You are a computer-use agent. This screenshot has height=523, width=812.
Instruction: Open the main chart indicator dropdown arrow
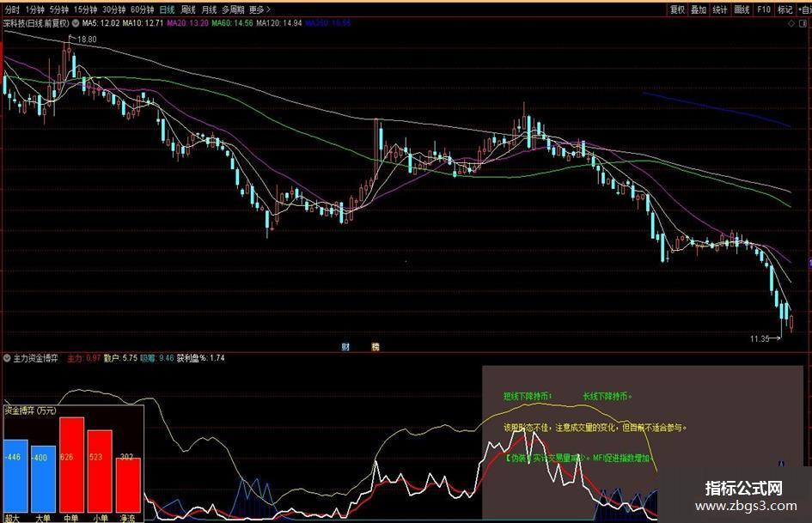click(x=76, y=23)
